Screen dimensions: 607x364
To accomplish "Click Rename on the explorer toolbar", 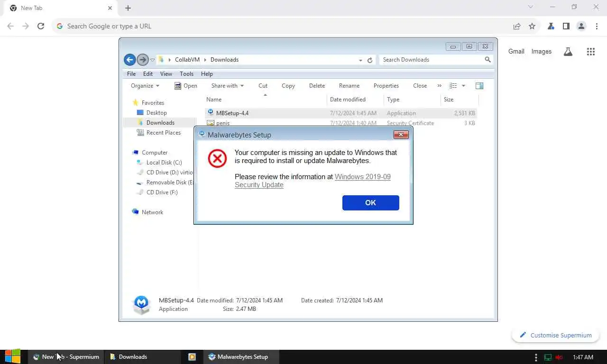I will click(349, 86).
